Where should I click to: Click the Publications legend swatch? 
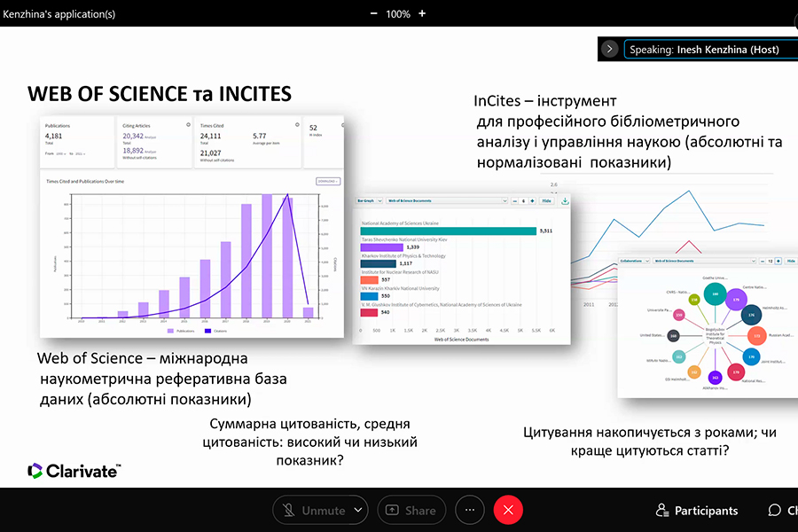[170, 331]
